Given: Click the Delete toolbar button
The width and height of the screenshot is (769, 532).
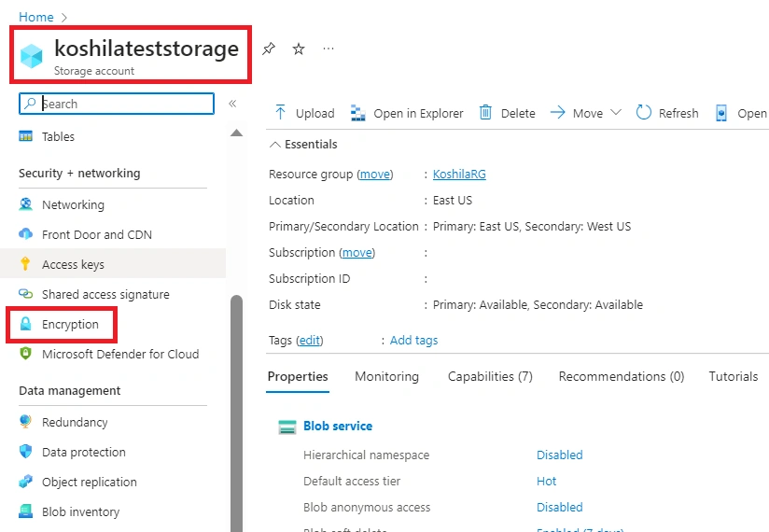Looking at the screenshot, I should 507,113.
